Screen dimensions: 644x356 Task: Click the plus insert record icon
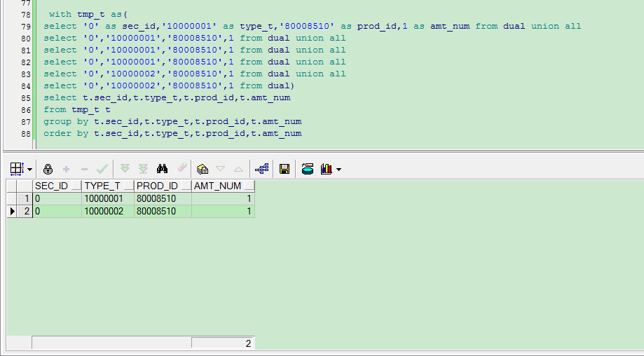pos(66,169)
